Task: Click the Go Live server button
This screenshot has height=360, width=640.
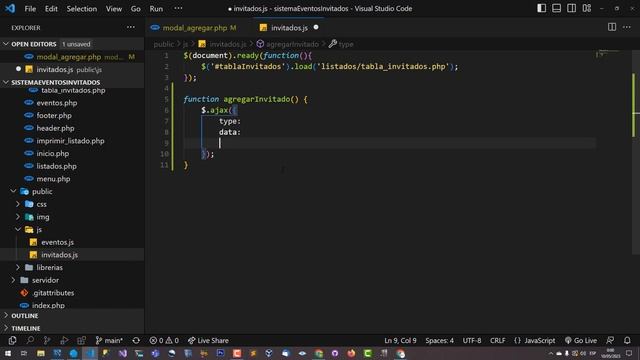Action: point(581,340)
